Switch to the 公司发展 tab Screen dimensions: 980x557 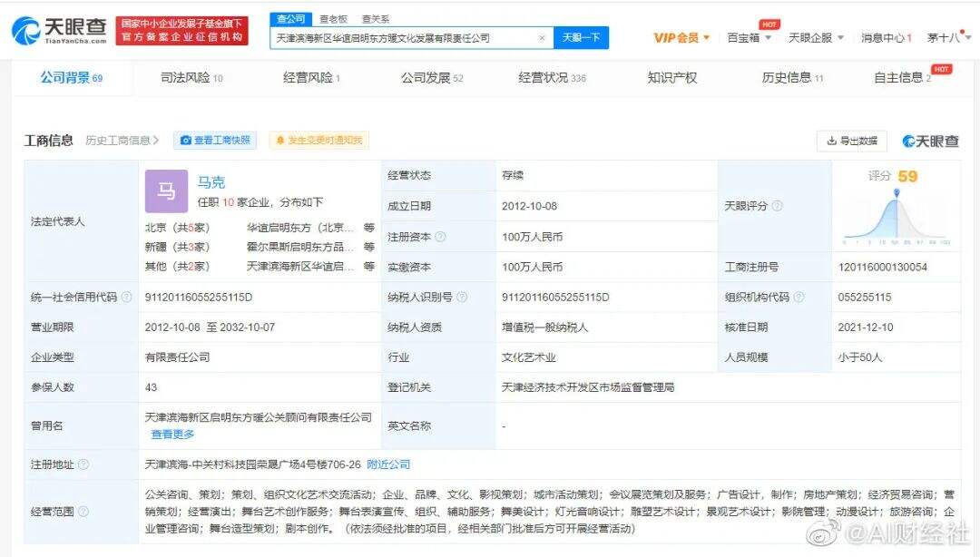[x=432, y=77]
